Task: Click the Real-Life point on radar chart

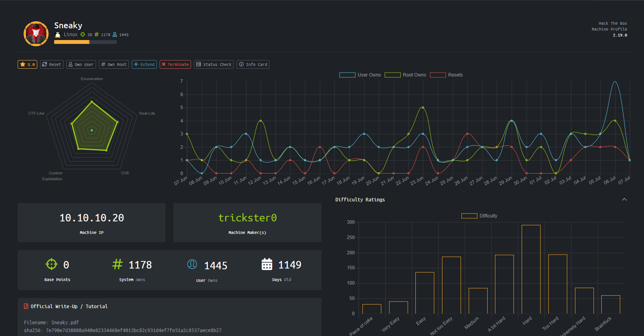Action: 117,122
